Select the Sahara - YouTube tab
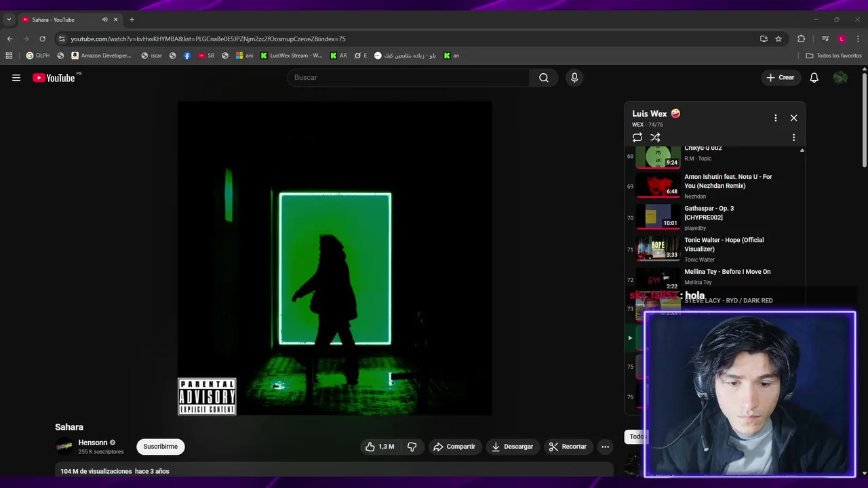The image size is (868, 488). [64, 20]
